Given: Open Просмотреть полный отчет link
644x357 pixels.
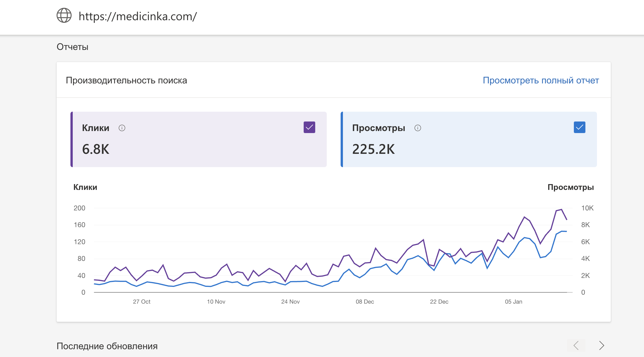Looking at the screenshot, I should click(x=541, y=80).
